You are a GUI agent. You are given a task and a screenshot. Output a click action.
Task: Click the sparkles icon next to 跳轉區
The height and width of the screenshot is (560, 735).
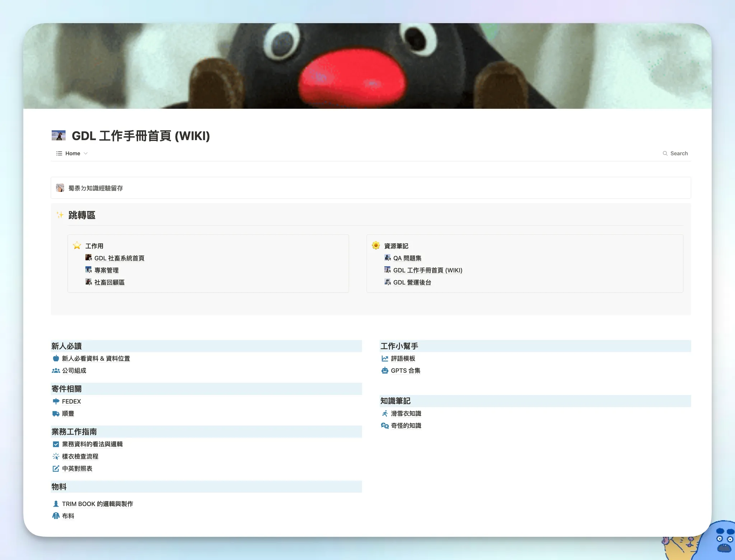tap(60, 215)
